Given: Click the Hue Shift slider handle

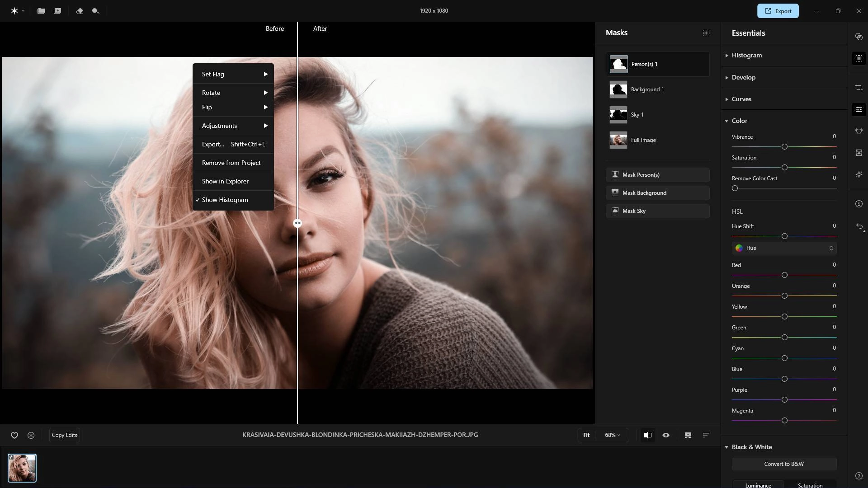Looking at the screenshot, I should 784,236.
